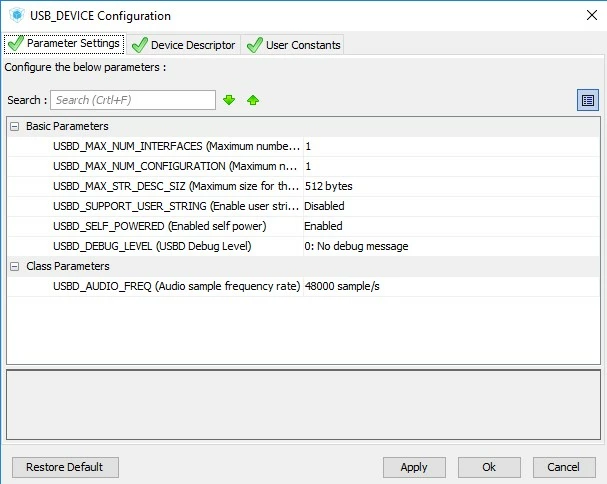Select the USBD_MAX_NUM_CONFIGURATION parameter row
Image resolution: width=607 pixels, height=484 pixels.
(x=304, y=166)
